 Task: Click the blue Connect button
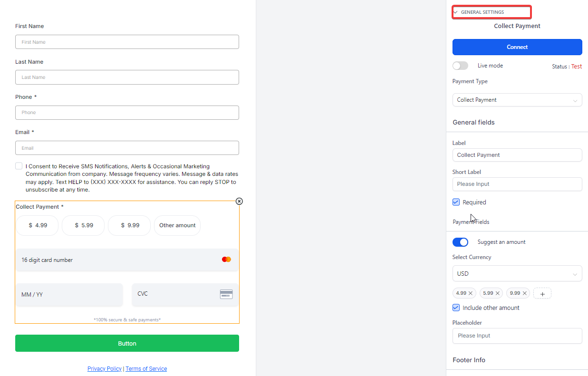[517, 47]
